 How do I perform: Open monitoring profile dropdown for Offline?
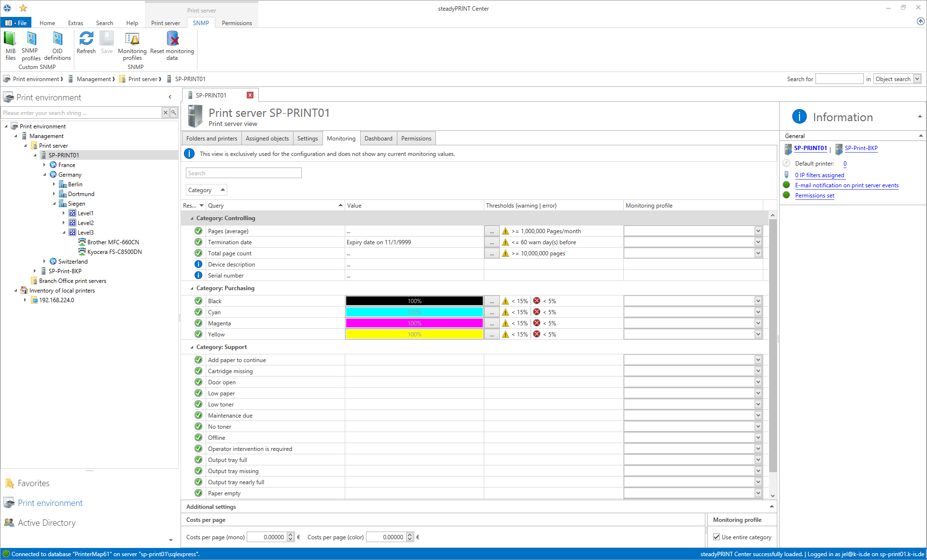(758, 437)
